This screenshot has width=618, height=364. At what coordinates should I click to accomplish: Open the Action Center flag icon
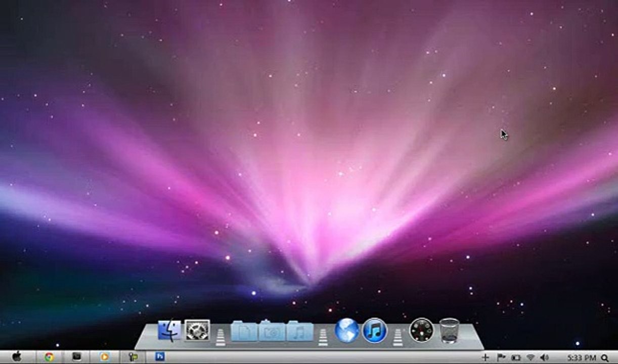pos(501,357)
